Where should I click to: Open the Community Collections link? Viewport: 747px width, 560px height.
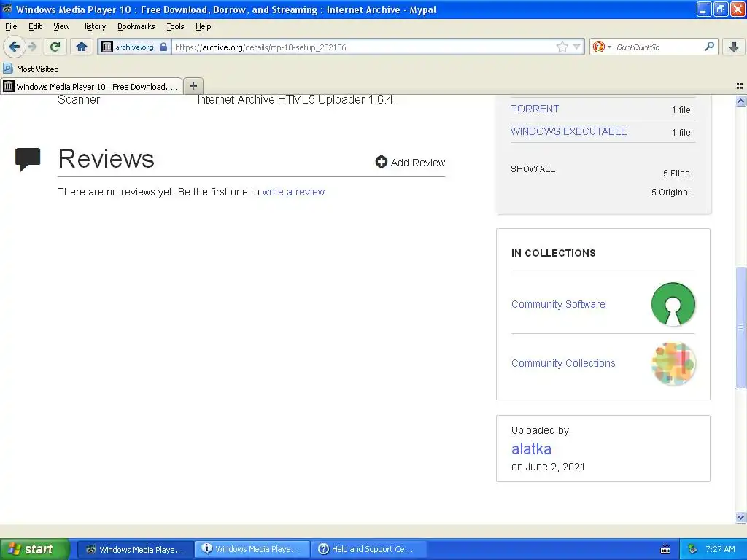pos(563,363)
